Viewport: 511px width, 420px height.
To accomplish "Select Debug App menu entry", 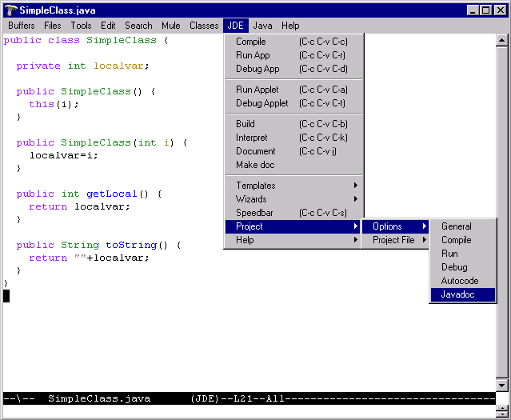I will [x=293, y=69].
